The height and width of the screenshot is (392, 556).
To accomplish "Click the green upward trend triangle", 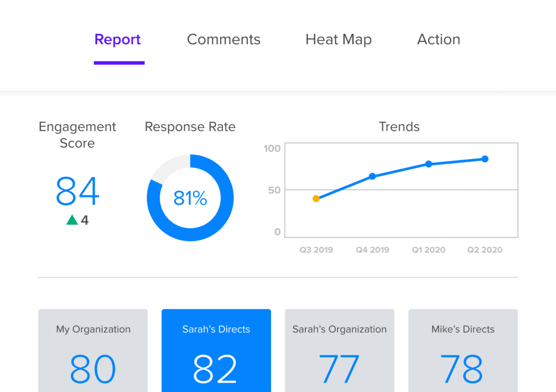I will [x=72, y=220].
